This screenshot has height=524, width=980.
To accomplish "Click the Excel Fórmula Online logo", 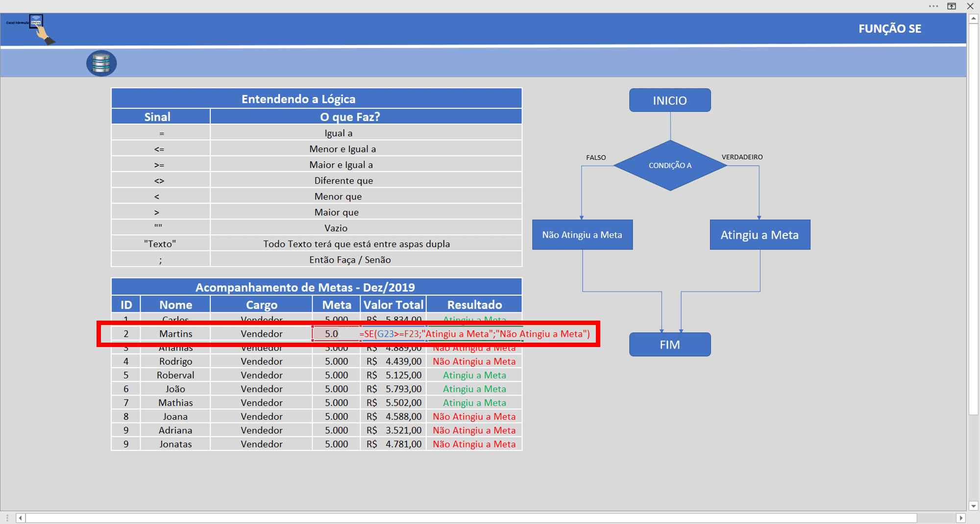I will [x=31, y=29].
